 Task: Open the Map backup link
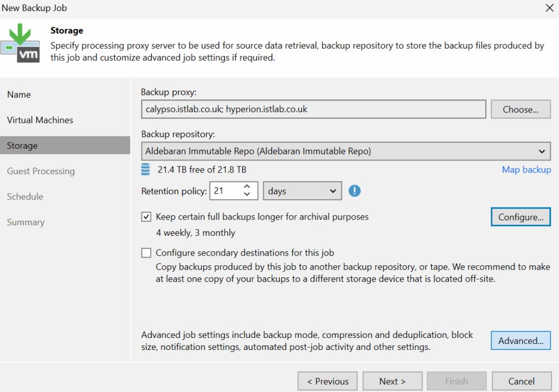526,170
